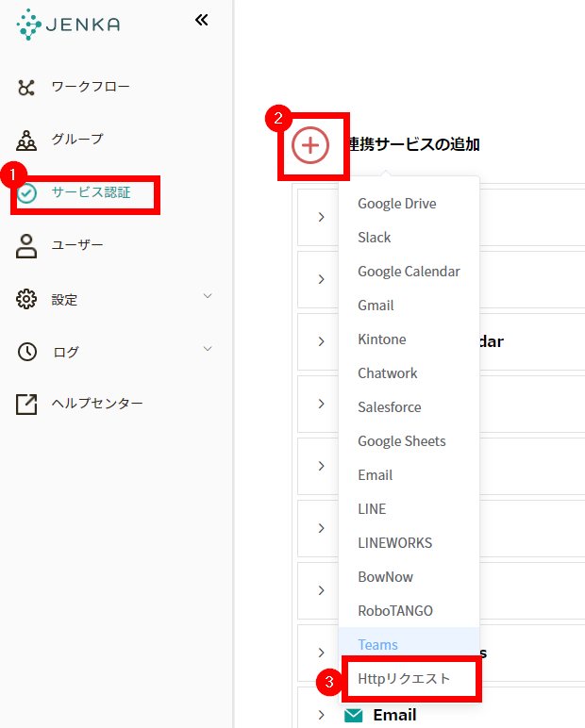Click the group people icon
585x728 pixels.
click(26, 141)
